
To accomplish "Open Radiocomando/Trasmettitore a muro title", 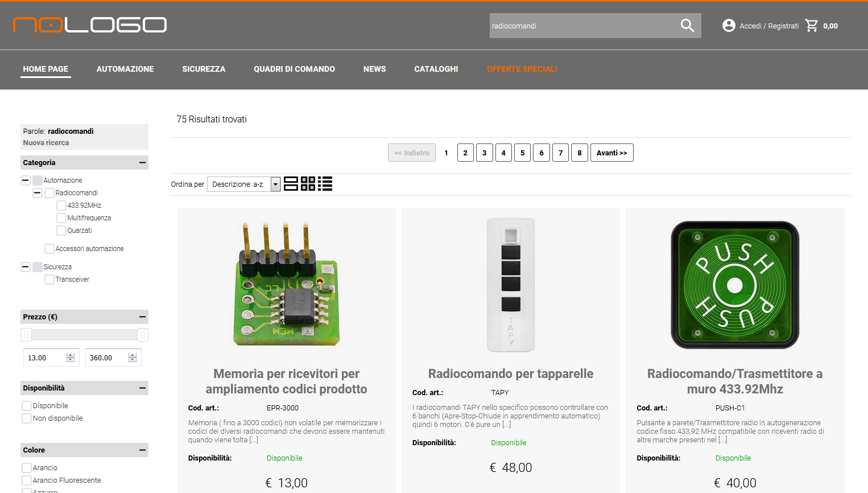I will [735, 381].
